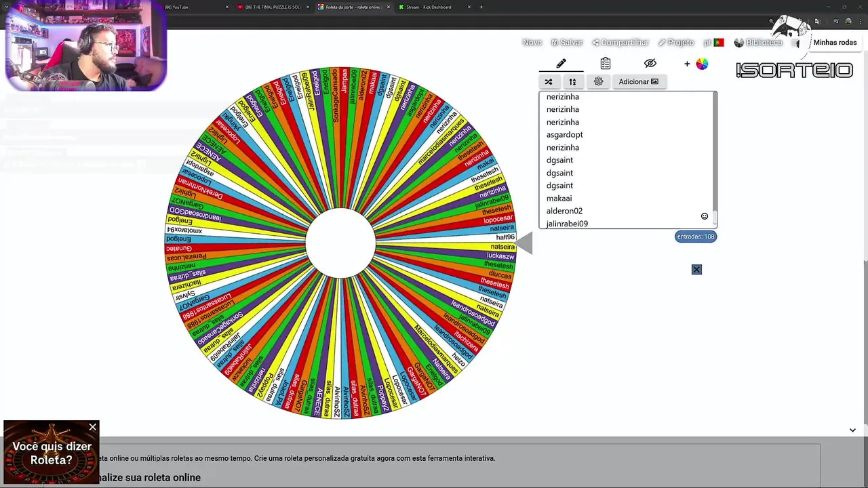868x488 pixels.
Task: Open the Projeto menu
Action: pyautogui.click(x=676, y=43)
